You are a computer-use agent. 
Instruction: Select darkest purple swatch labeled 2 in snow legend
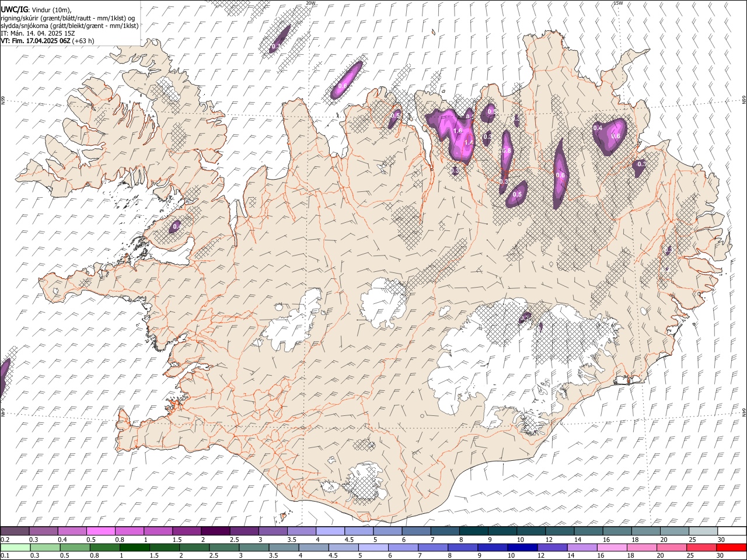point(215,531)
